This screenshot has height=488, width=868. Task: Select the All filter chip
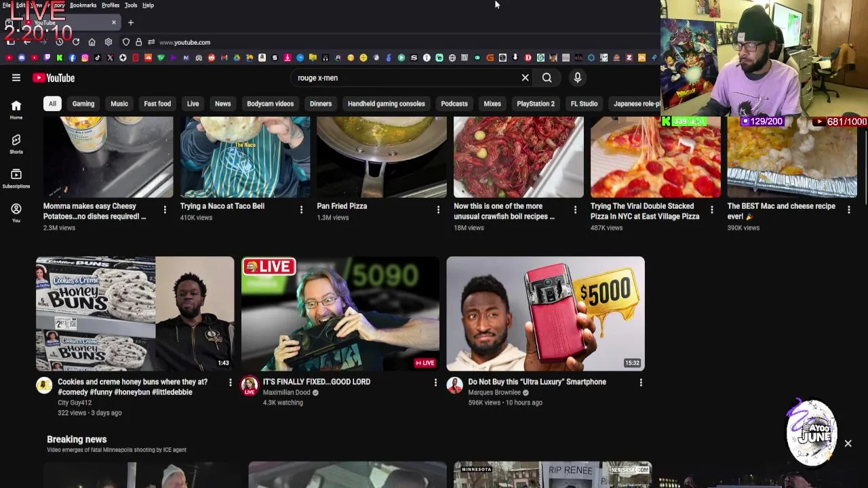pyautogui.click(x=52, y=104)
